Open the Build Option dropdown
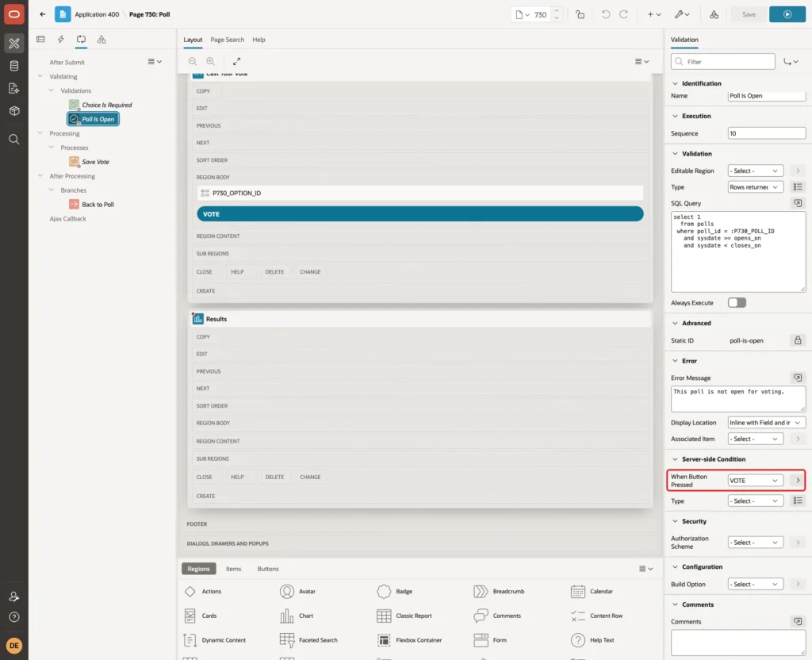This screenshot has height=660, width=812. pyautogui.click(x=755, y=585)
